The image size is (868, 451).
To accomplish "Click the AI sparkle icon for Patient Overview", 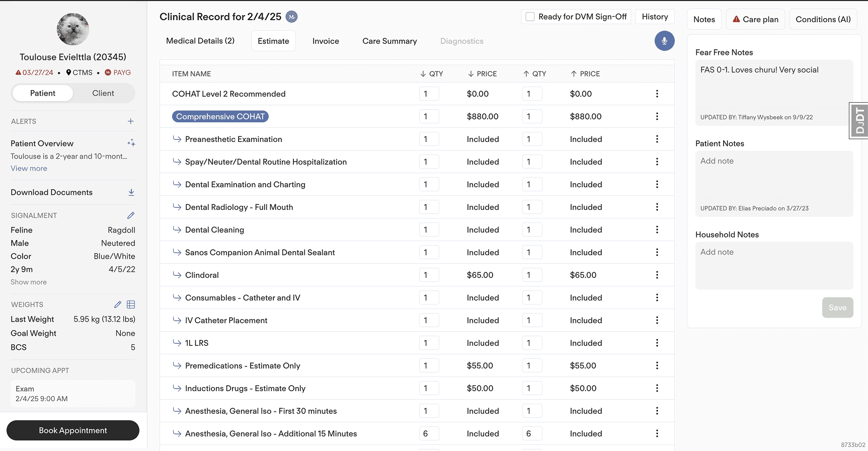I will click(131, 143).
